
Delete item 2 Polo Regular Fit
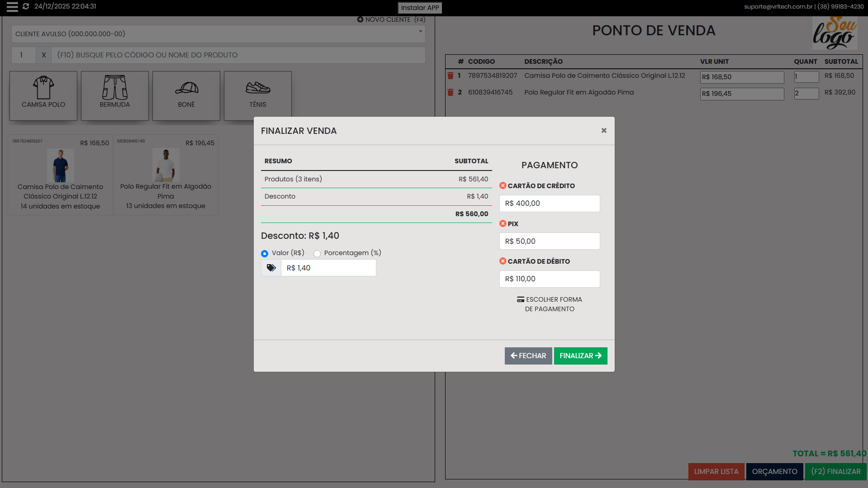point(451,93)
